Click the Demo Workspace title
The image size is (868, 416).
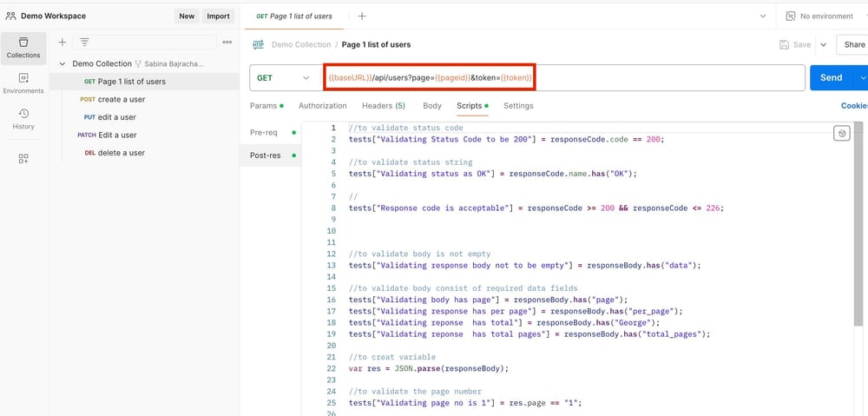pos(53,16)
